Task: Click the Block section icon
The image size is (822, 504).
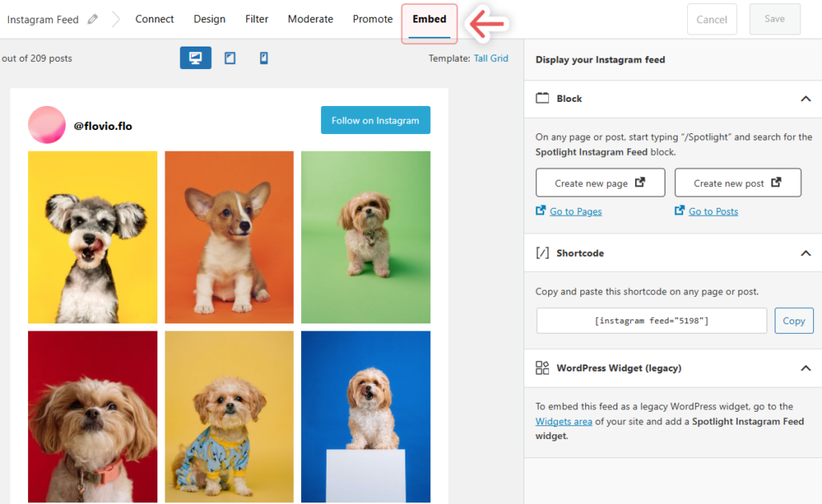Action: (544, 98)
